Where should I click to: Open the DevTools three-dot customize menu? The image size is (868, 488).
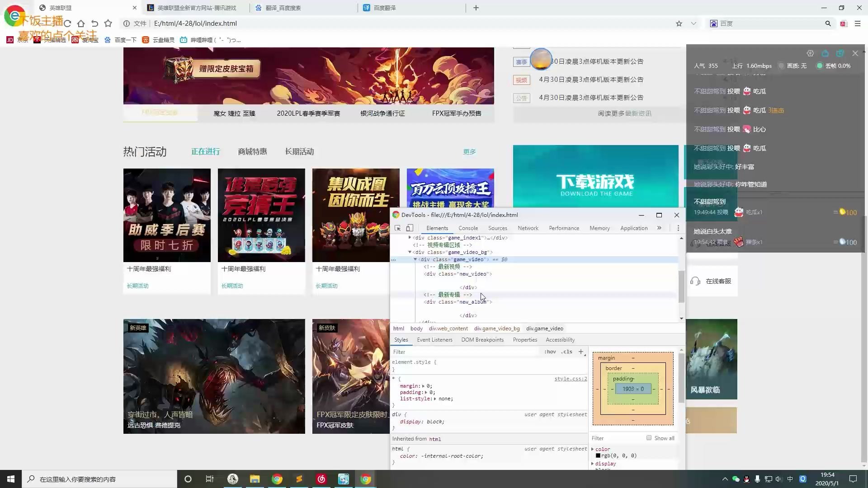coord(678,228)
